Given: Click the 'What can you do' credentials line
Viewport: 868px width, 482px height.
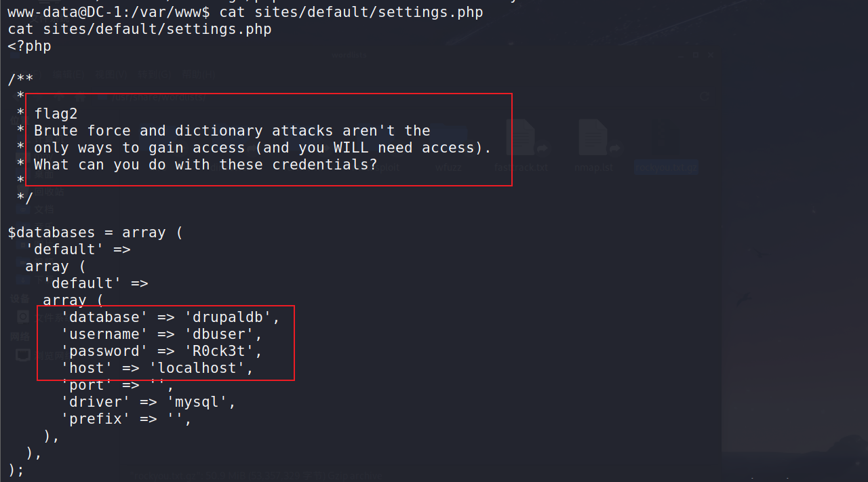Looking at the screenshot, I should point(205,165).
